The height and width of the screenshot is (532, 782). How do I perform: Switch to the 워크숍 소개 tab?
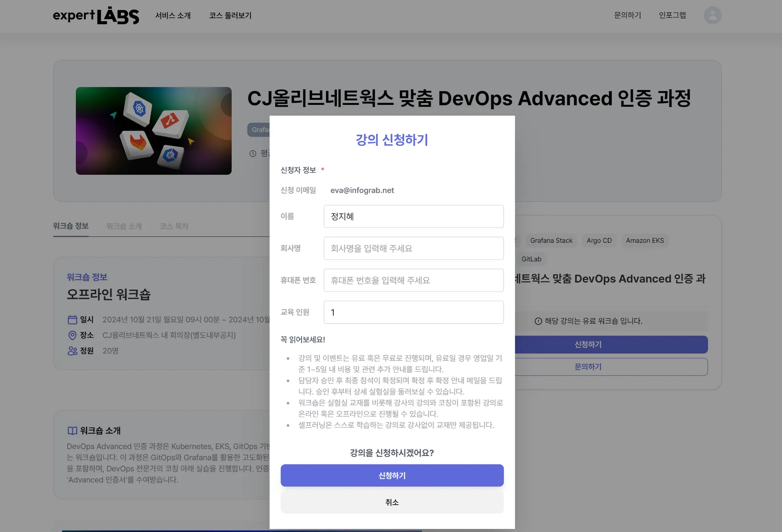124,226
